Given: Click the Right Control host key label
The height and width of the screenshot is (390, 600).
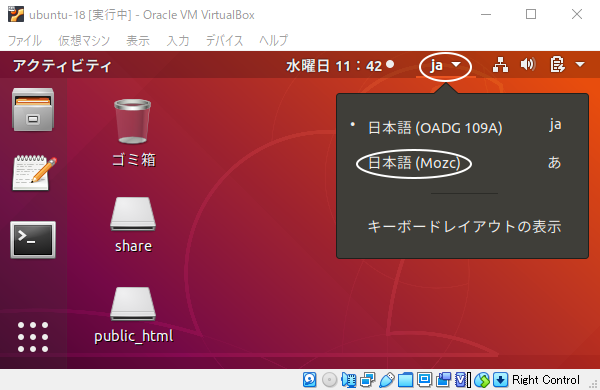Looking at the screenshot, I should tap(546, 380).
